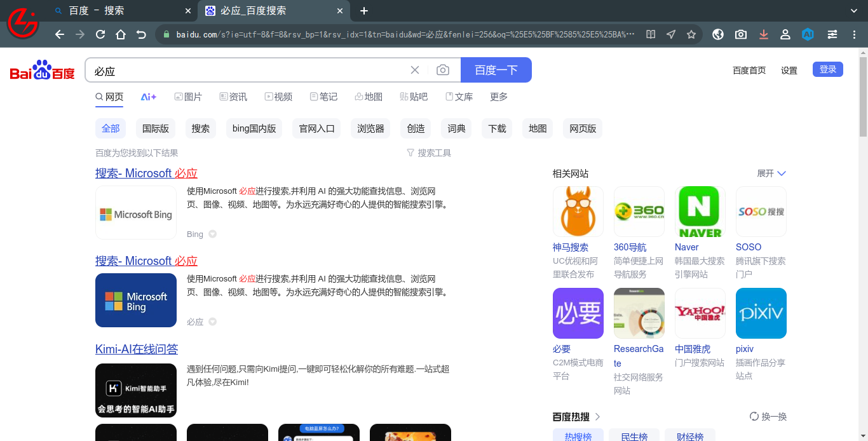Switch to 地图 search tab
Viewport: 868px width, 441px height.
point(369,97)
